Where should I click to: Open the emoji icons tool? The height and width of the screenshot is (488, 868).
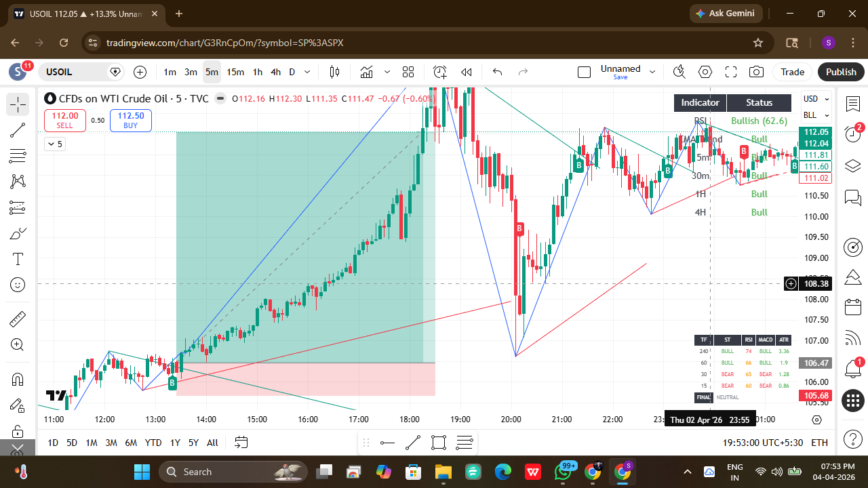(x=18, y=285)
